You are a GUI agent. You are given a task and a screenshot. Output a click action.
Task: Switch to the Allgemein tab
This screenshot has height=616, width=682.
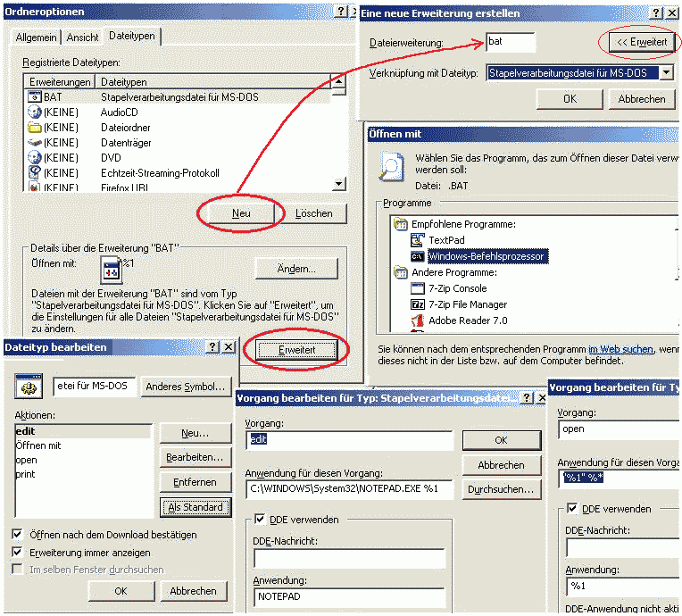pos(37,37)
